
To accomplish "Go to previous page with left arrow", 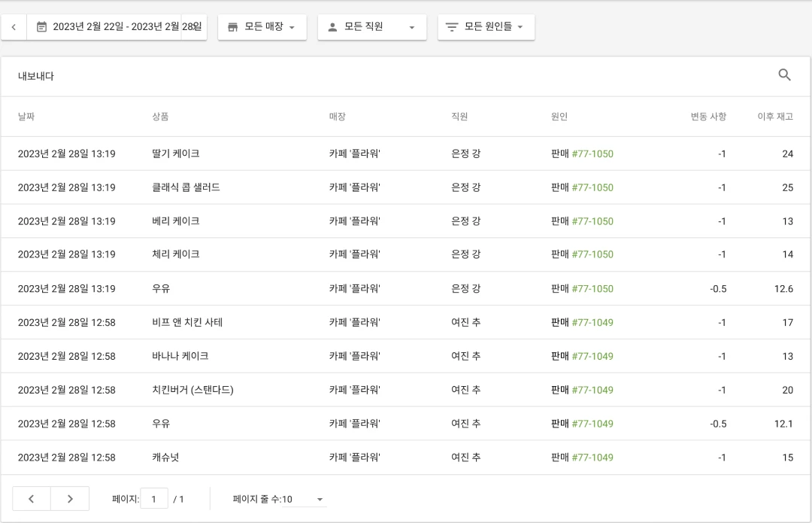I will (31, 498).
